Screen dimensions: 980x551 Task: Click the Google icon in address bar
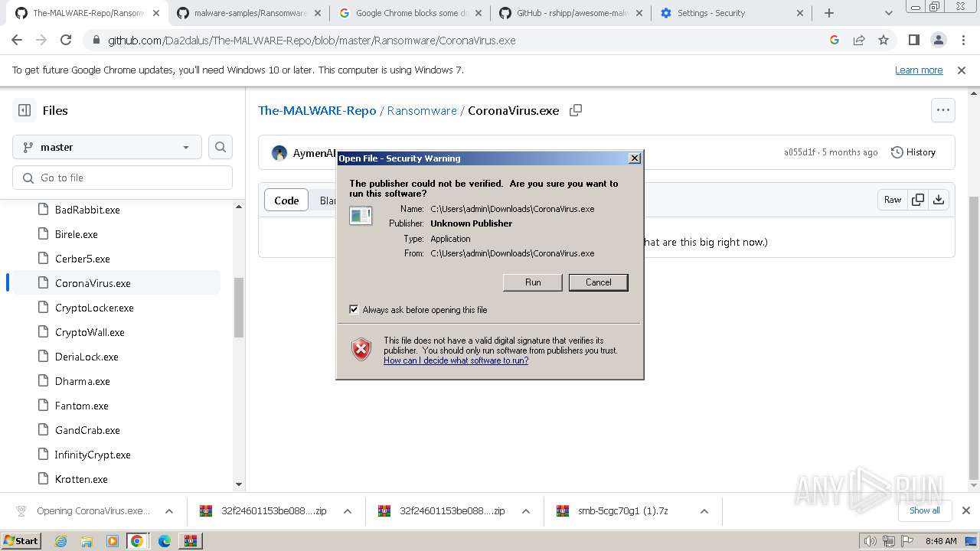835,41
